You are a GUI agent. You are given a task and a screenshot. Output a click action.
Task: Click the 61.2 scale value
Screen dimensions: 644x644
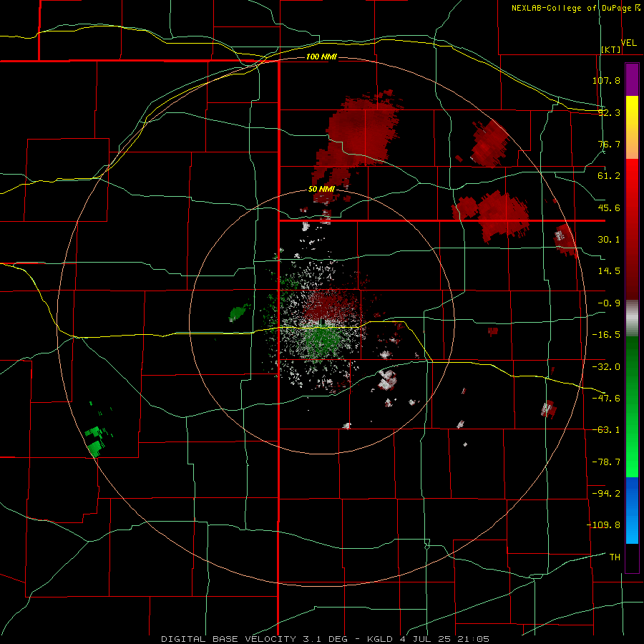click(609, 176)
